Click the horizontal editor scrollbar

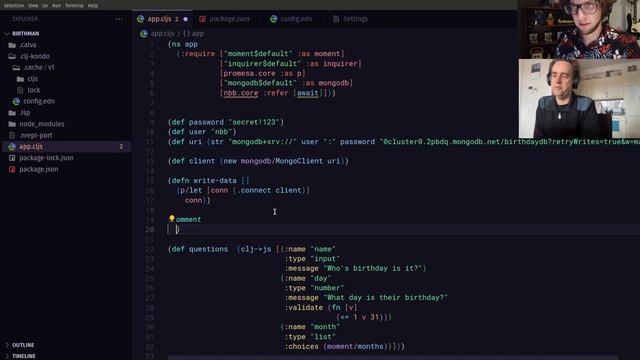pyautogui.click(x=392, y=358)
